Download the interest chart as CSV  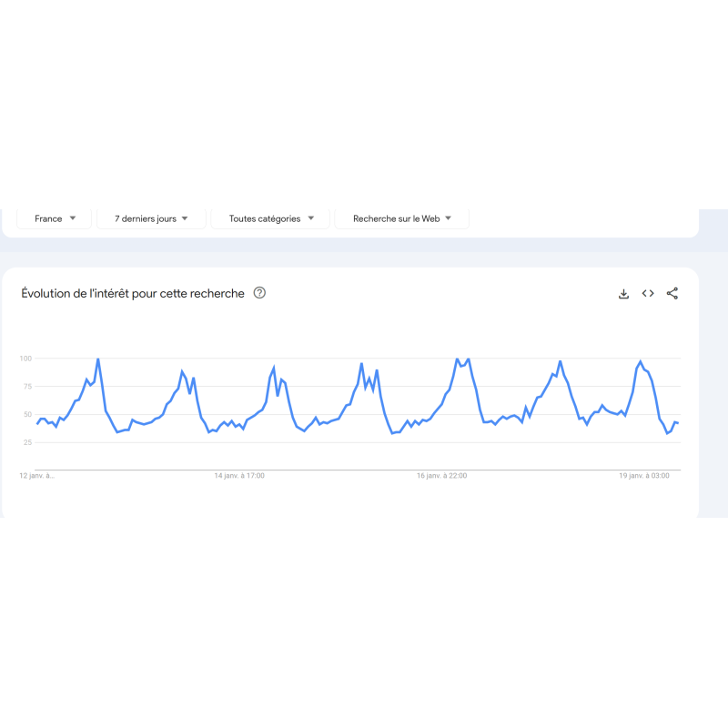tap(623, 293)
